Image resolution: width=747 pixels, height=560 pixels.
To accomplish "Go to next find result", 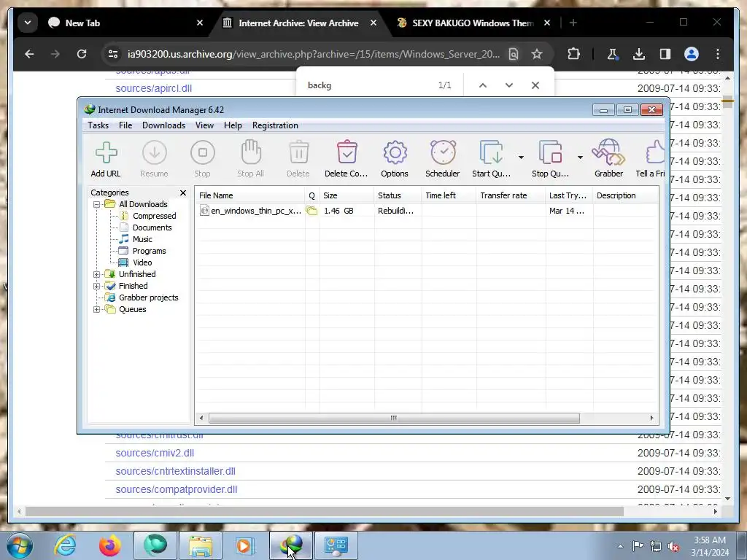I will click(508, 85).
